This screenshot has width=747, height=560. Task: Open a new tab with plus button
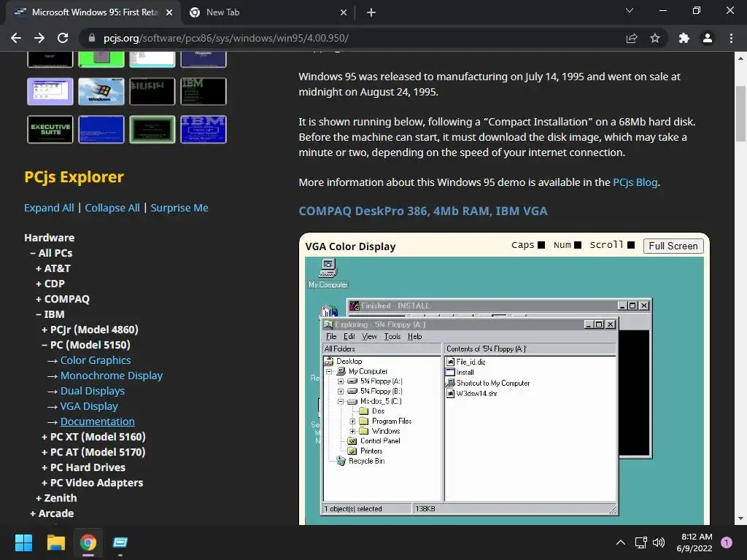[x=371, y=12]
